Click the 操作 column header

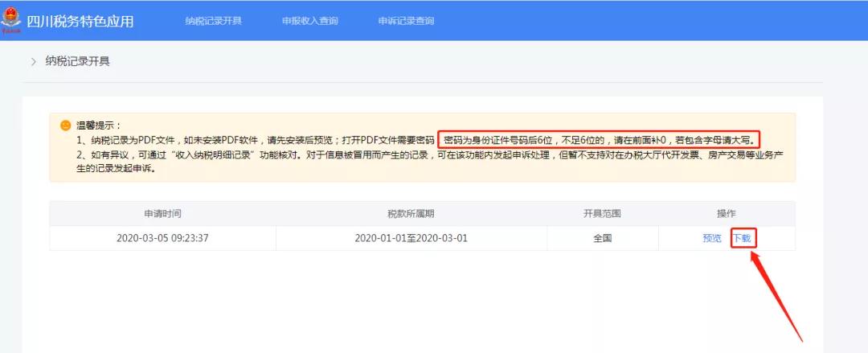(727, 213)
